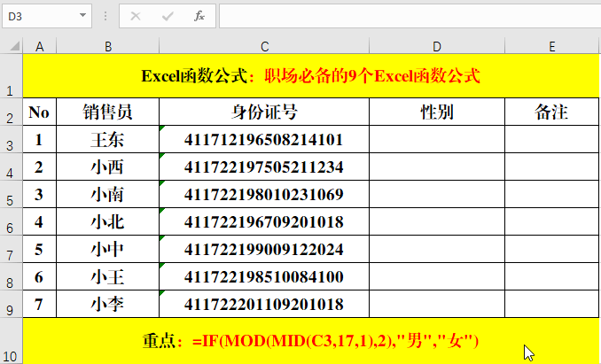Click the Select All corner triangle
This screenshot has width=601, height=364.
[14, 46]
